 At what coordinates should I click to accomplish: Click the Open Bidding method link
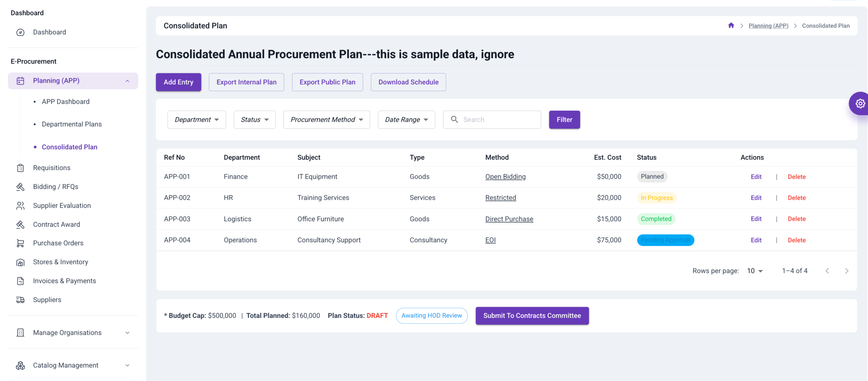pos(505,177)
